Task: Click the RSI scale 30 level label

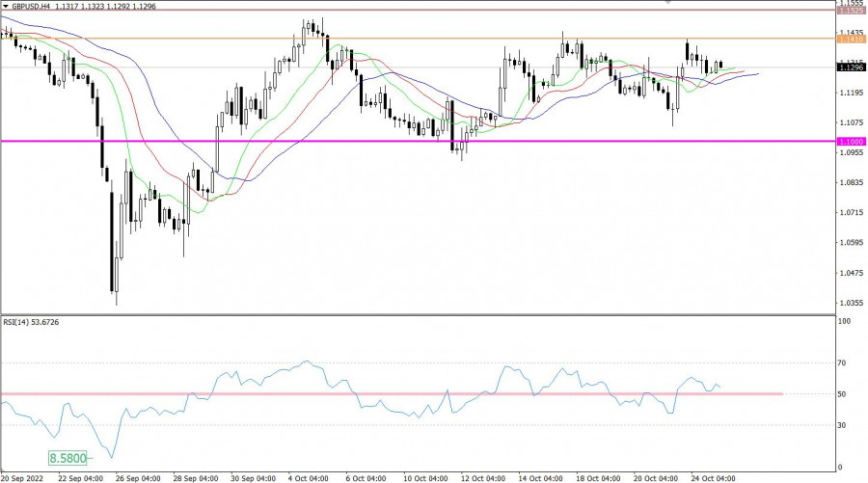Action: tap(843, 425)
